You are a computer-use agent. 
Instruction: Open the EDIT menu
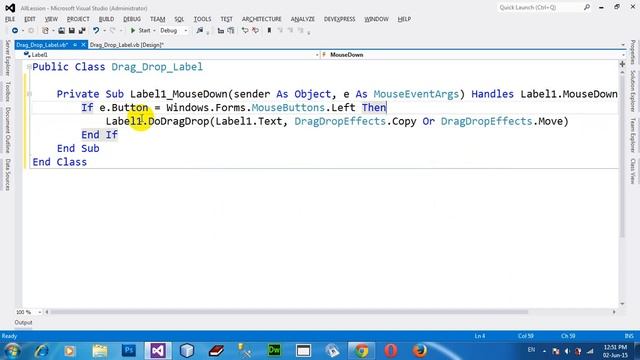(30, 19)
